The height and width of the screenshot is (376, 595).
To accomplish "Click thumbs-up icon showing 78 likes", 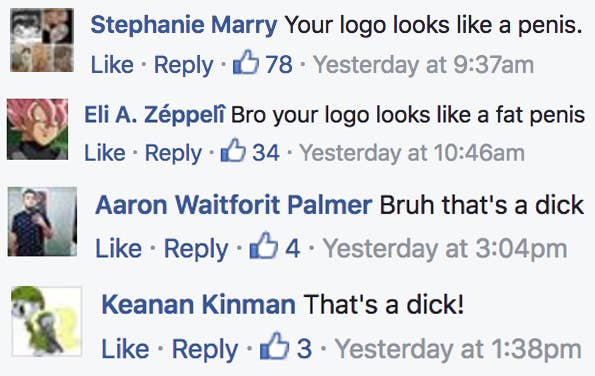I will 246,62.
